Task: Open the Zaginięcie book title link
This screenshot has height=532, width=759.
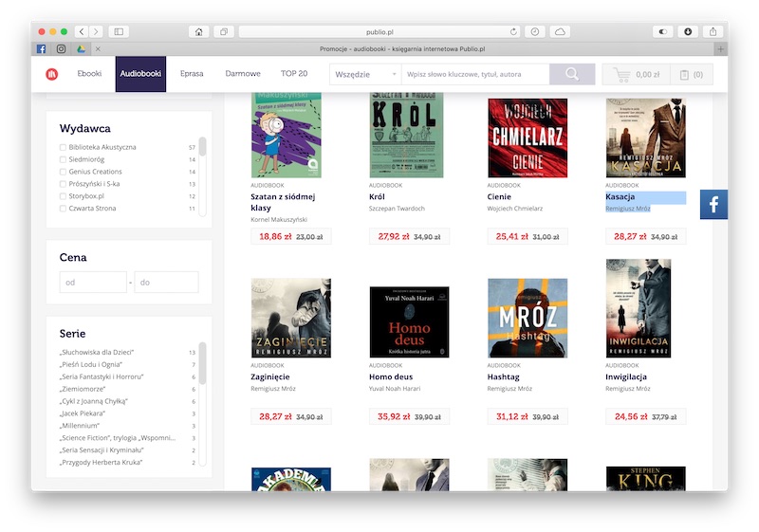Action: (x=270, y=376)
